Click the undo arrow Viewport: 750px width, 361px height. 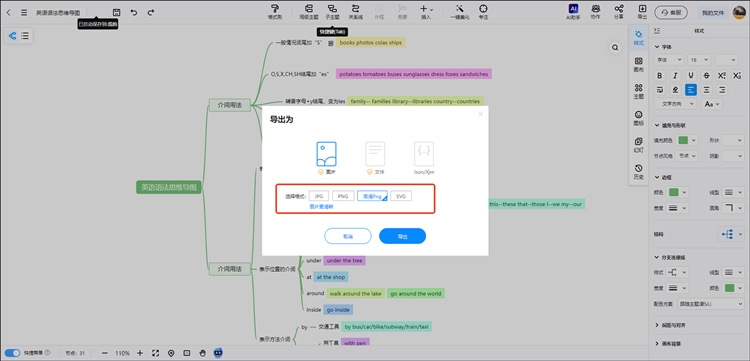coord(134,12)
